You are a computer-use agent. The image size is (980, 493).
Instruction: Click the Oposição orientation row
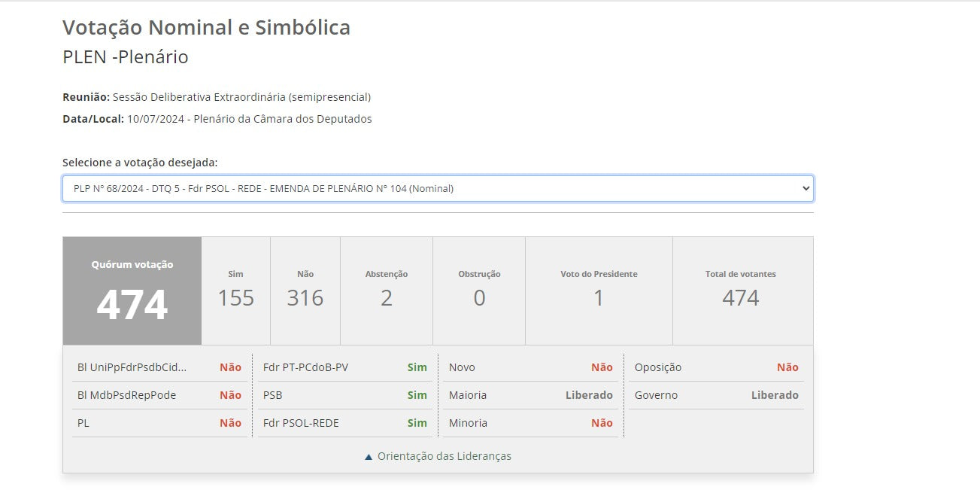[716, 367]
